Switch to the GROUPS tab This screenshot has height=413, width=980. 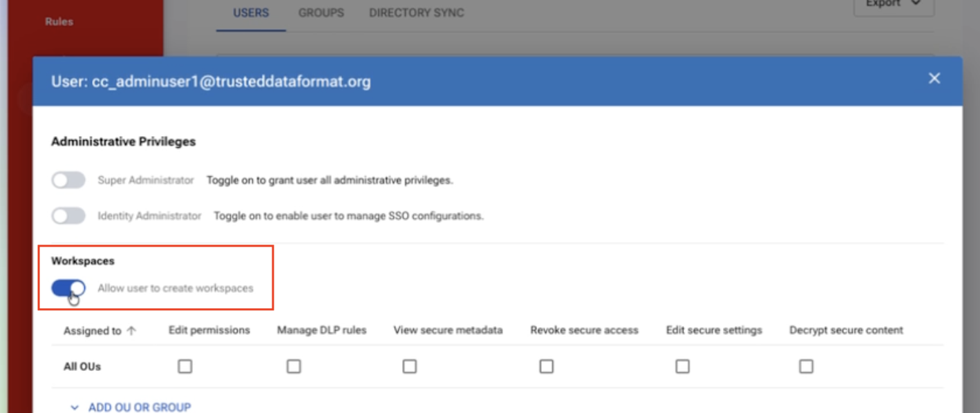pos(321,12)
